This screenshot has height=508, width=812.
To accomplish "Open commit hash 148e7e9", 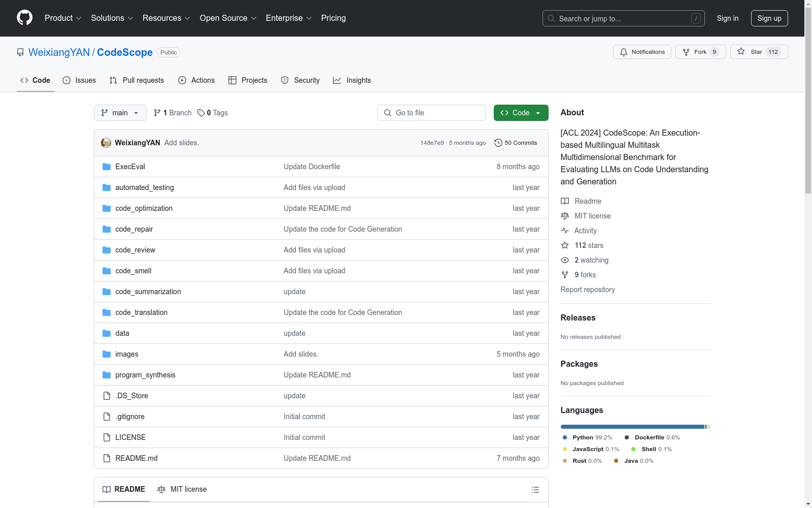I will (x=432, y=143).
